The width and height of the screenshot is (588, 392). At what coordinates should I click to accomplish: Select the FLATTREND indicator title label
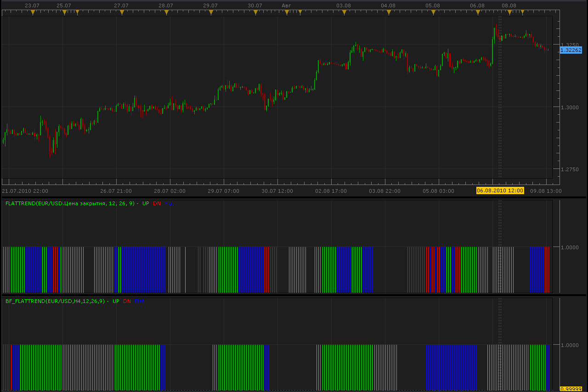[x=70, y=203]
